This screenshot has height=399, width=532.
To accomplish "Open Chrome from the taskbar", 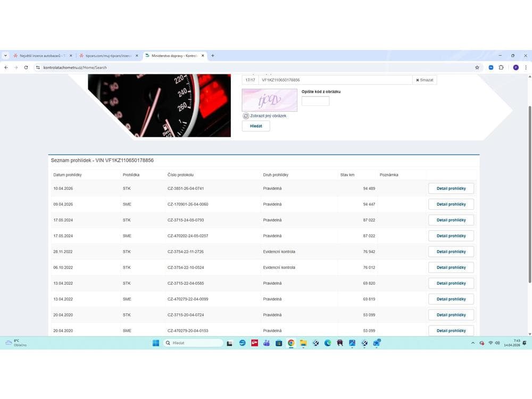I will click(291, 343).
